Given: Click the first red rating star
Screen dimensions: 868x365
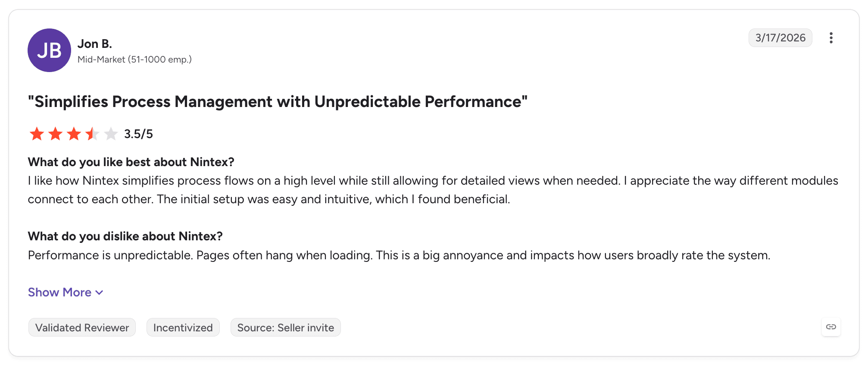Looking at the screenshot, I should click(x=37, y=134).
